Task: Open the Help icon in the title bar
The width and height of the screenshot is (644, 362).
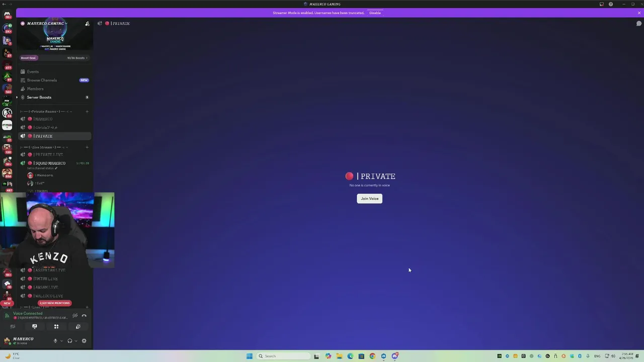Action: 611,4
